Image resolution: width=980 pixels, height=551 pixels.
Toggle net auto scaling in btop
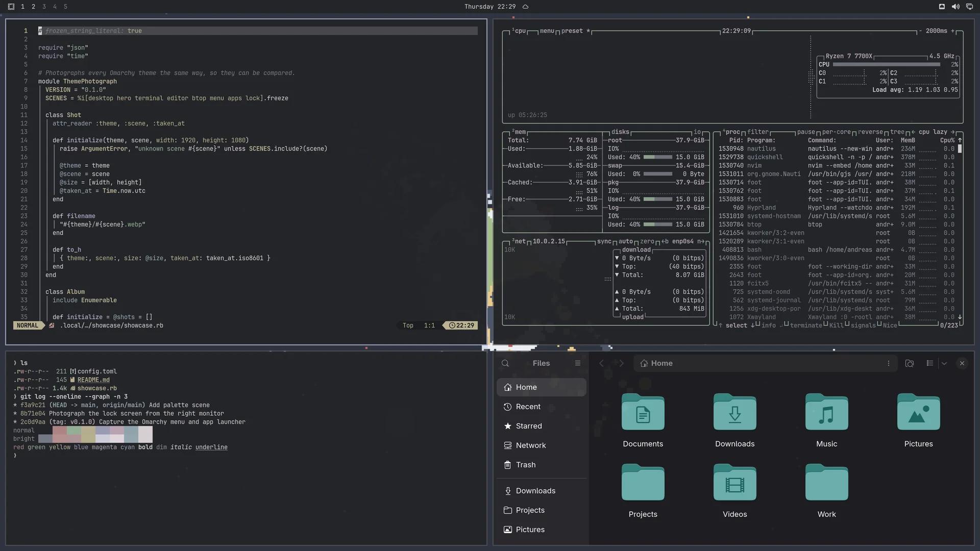[626, 241]
